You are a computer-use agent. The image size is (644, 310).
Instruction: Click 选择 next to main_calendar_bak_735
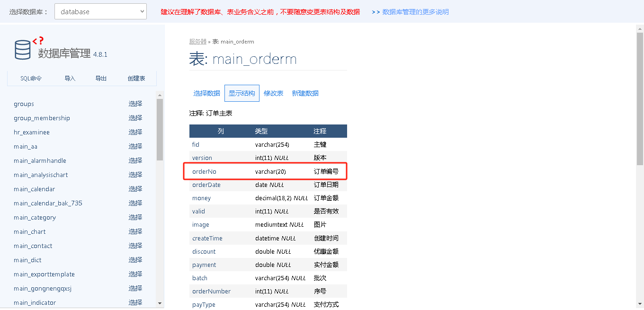click(135, 203)
